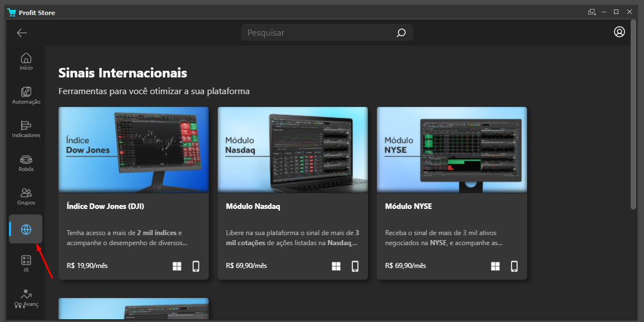Image resolution: width=644 pixels, height=322 pixels.
Task: Open the Automação section in sidebar
Action: (x=26, y=95)
